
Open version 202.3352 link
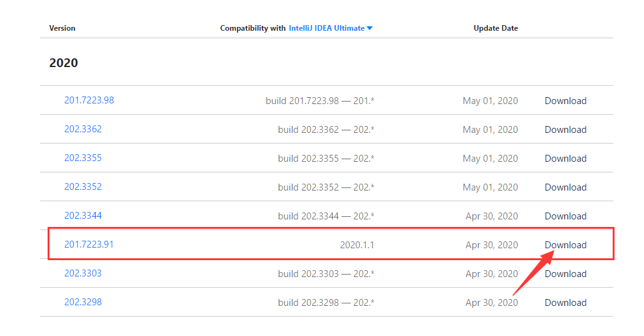point(83,186)
